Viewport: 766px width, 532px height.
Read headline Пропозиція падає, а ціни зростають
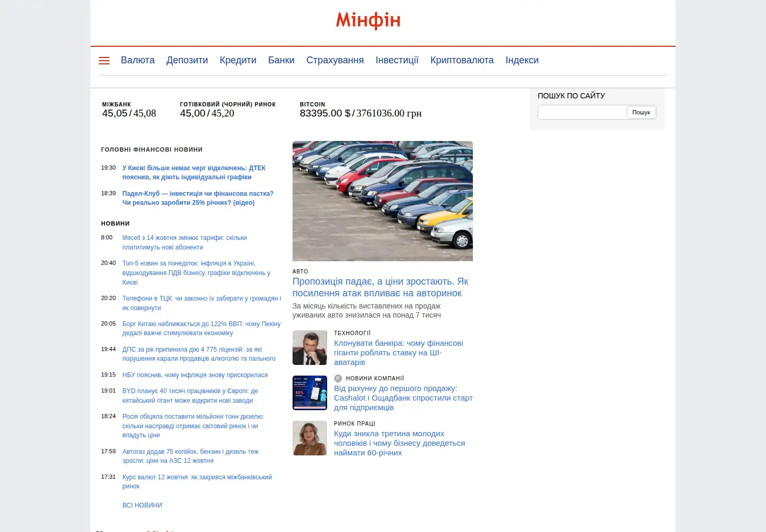pos(380,287)
